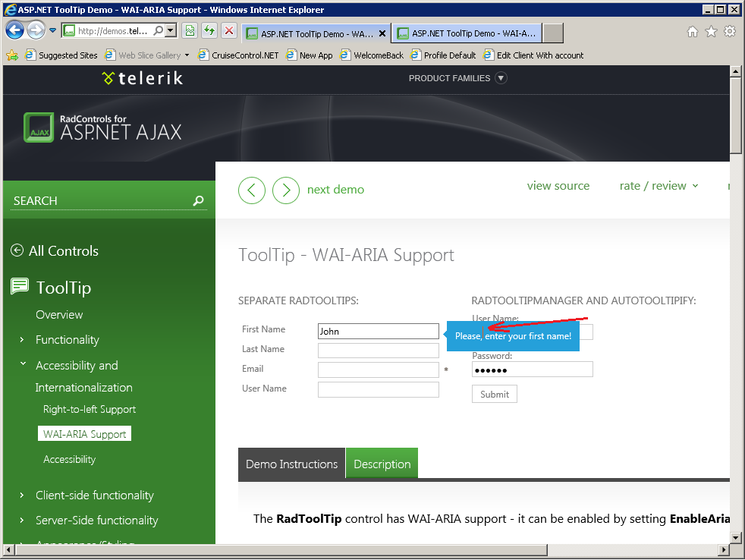Click the Submit button
The height and width of the screenshot is (560, 745).
pos(494,394)
